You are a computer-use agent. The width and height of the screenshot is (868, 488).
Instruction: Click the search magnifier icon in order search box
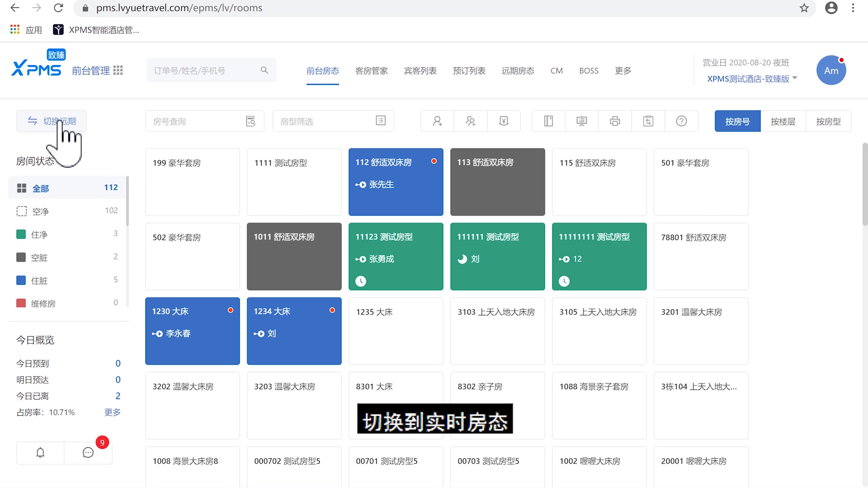pos(264,70)
